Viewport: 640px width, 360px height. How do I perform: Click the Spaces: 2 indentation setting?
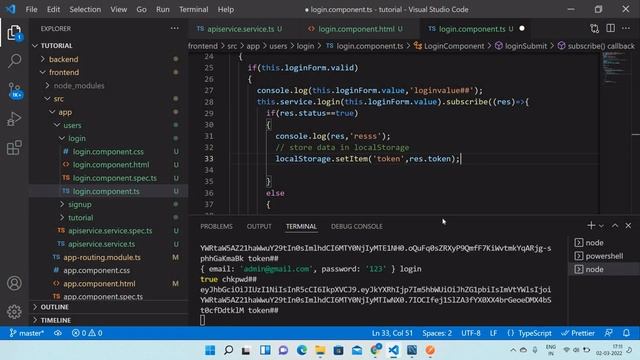click(x=437, y=333)
